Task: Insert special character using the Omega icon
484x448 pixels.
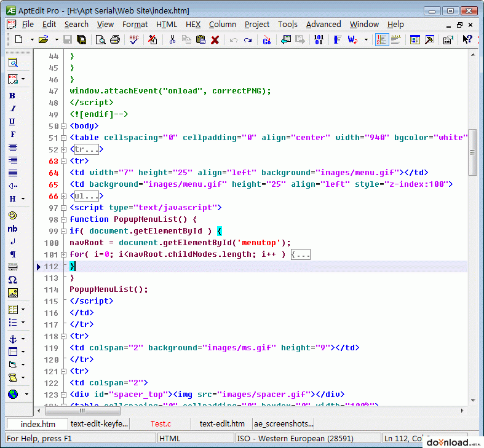Action: tap(13, 280)
